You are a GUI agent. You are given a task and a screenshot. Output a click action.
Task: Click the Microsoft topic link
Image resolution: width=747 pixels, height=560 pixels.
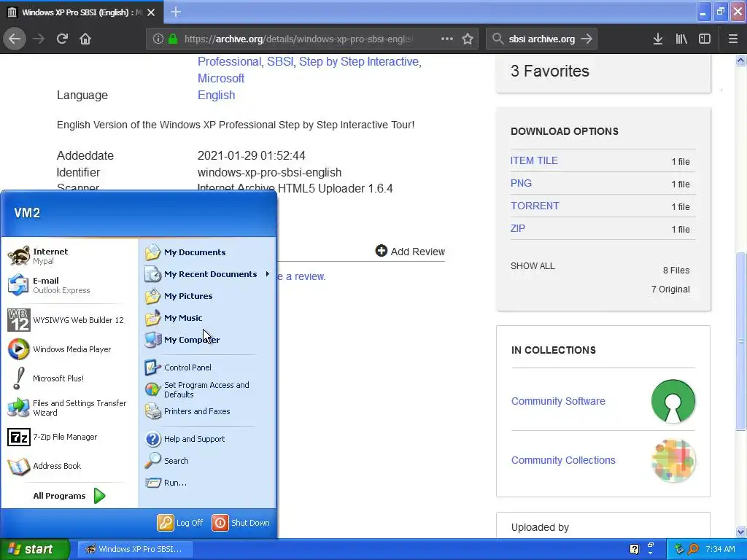pyautogui.click(x=220, y=78)
